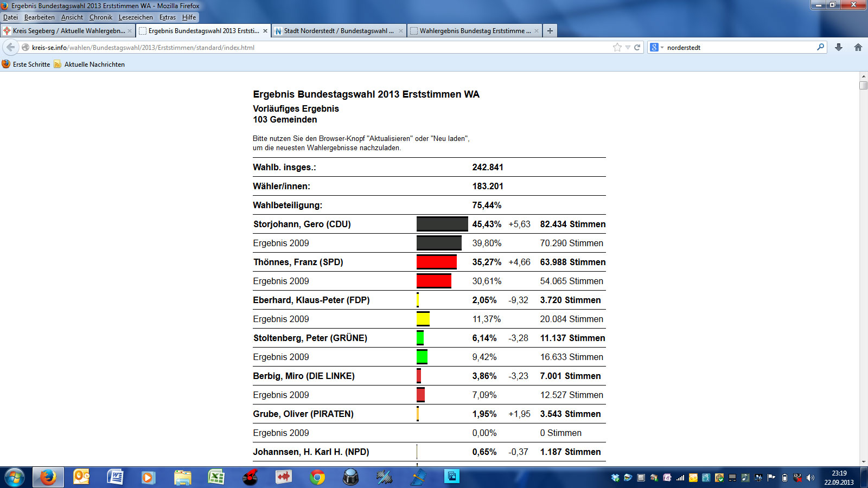
Task: Open the bookmark history dropdown arrow
Action: pyautogui.click(x=628, y=47)
